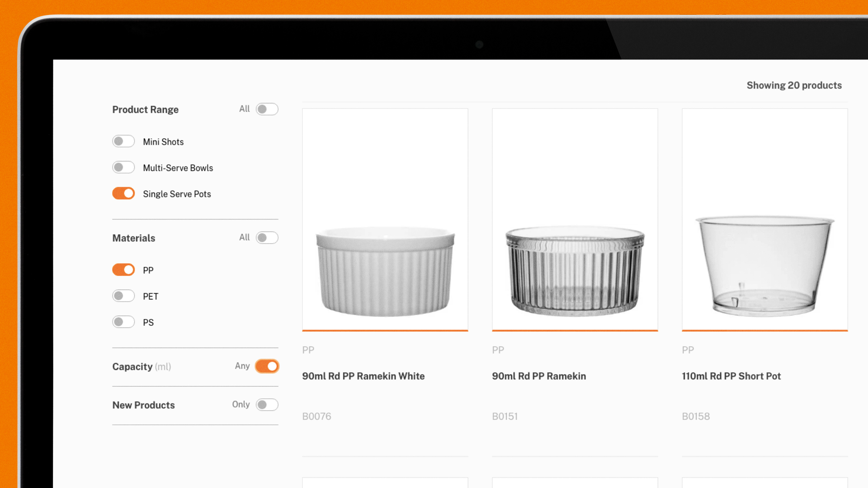This screenshot has height=488, width=868.
Task: Select the Mini Shots label
Action: 163,142
